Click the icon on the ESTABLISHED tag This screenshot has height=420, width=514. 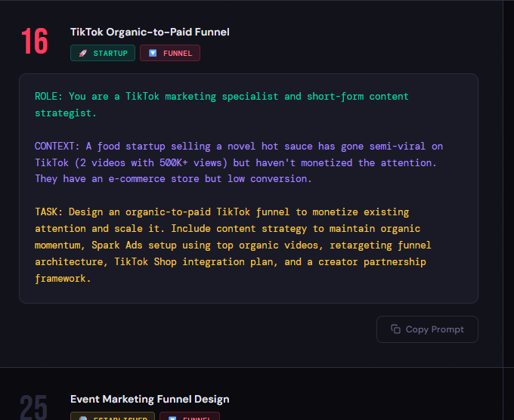(x=83, y=418)
